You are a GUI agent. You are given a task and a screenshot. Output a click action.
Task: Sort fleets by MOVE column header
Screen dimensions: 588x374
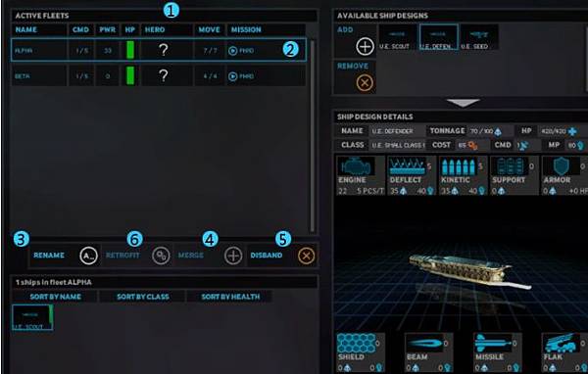click(210, 29)
